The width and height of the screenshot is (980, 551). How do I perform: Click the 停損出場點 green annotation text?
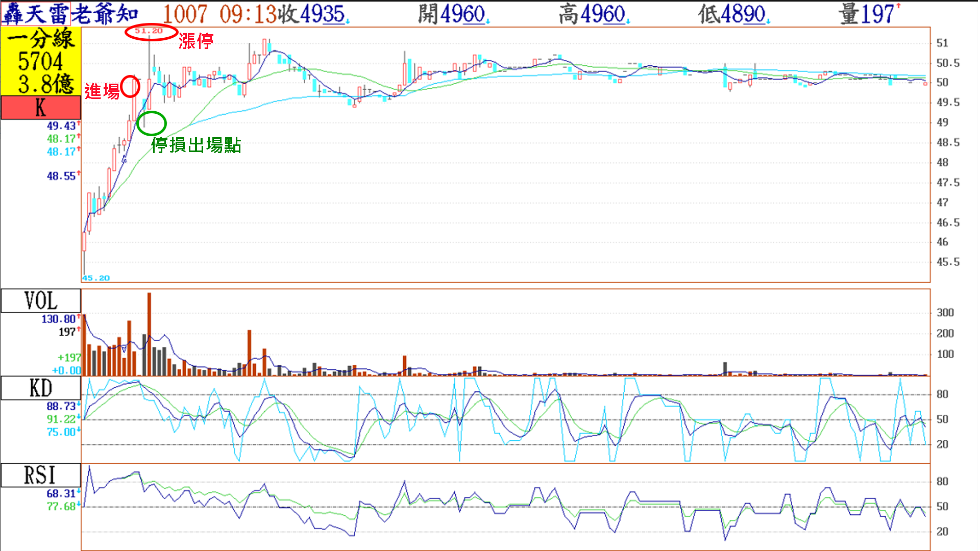coord(196,145)
